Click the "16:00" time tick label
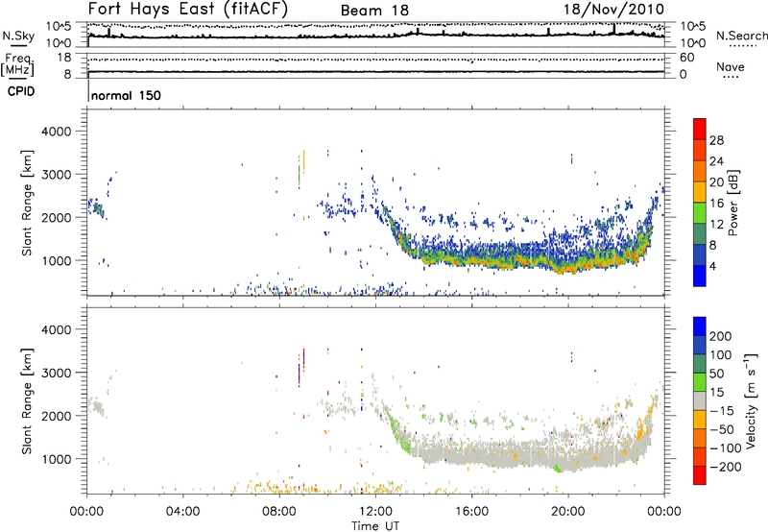The width and height of the screenshot is (768, 532). (x=471, y=512)
